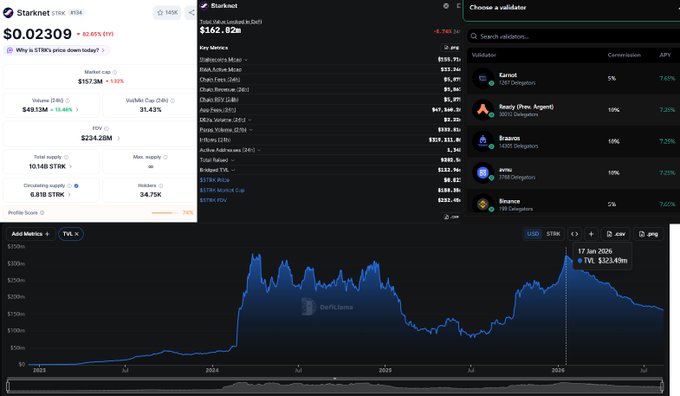The image size is (680, 396).
Task: Open the Volume (24h) detail chevron
Action: [x=77, y=110]
